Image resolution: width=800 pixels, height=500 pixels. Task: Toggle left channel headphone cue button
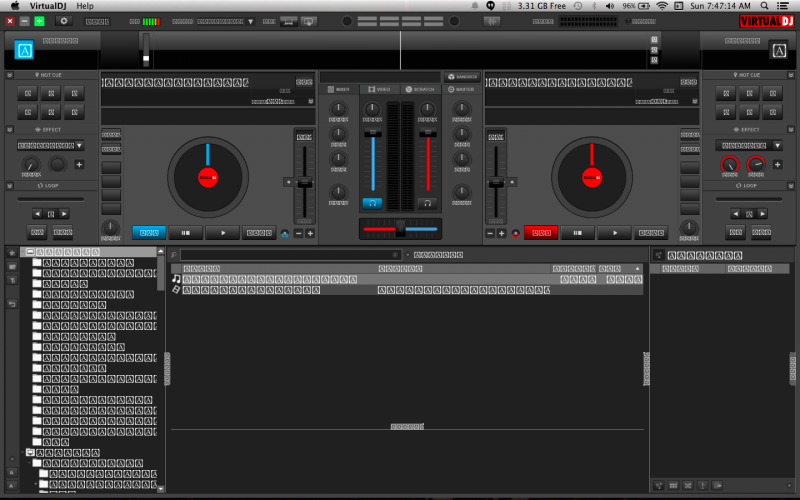[x=372, y=203]
